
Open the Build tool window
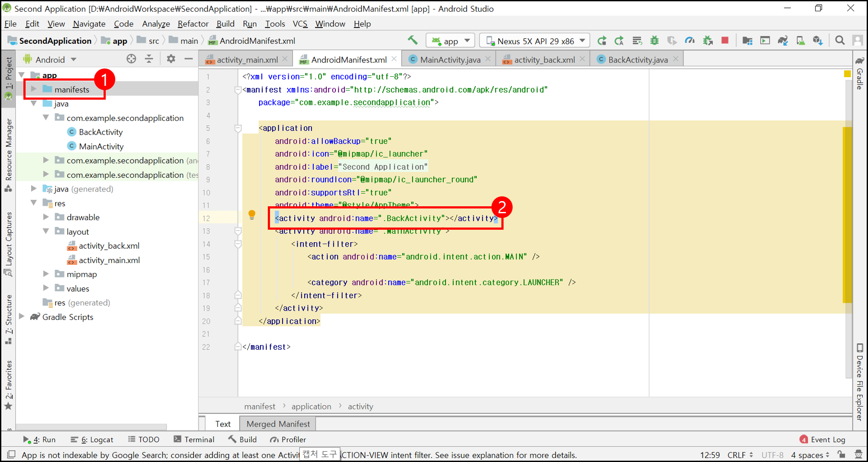click(242, 439)
